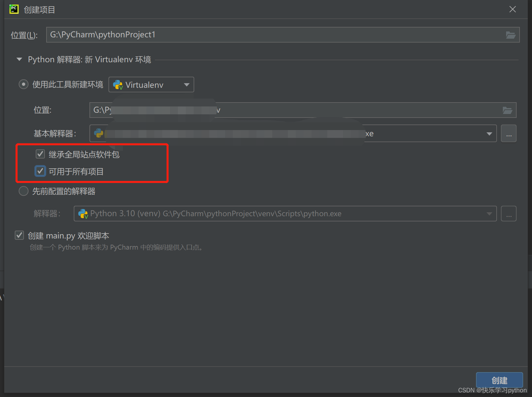Click Python icon in base interpreter field
532x397 pixels.
click(98, 133)
